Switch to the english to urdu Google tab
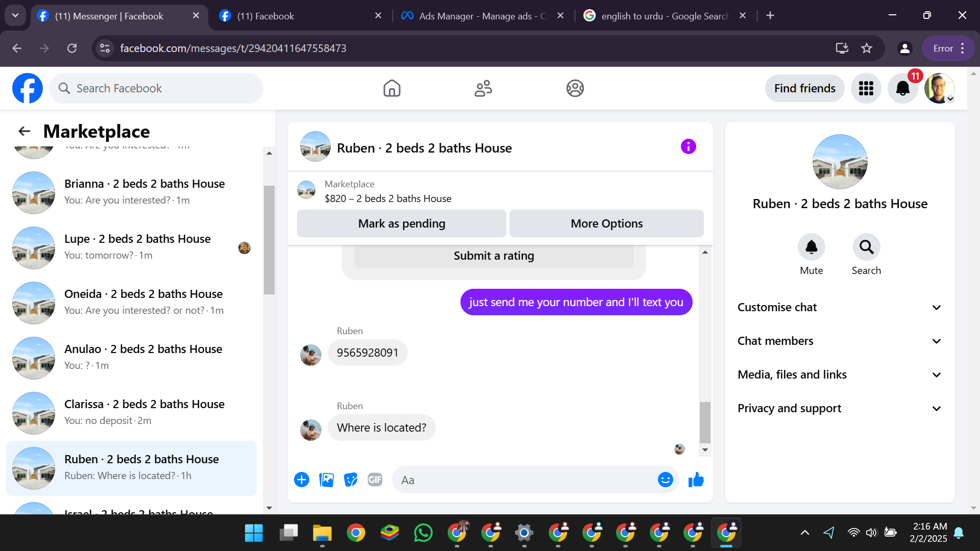This screenshot has width=980, height=551. click(x=664, y=16)
